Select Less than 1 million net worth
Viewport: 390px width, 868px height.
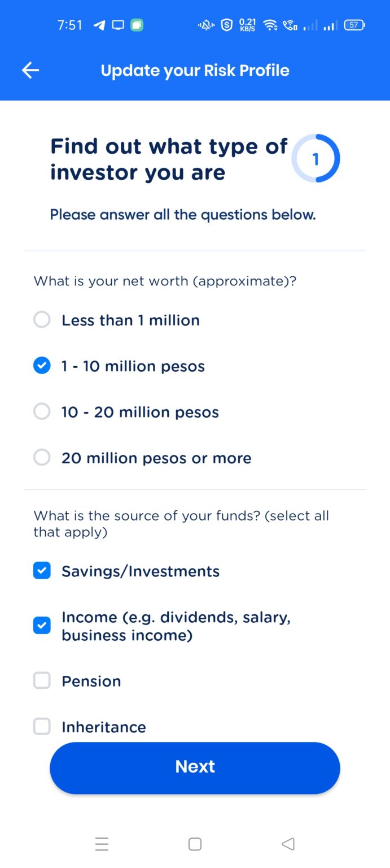[x=41, y=319]
